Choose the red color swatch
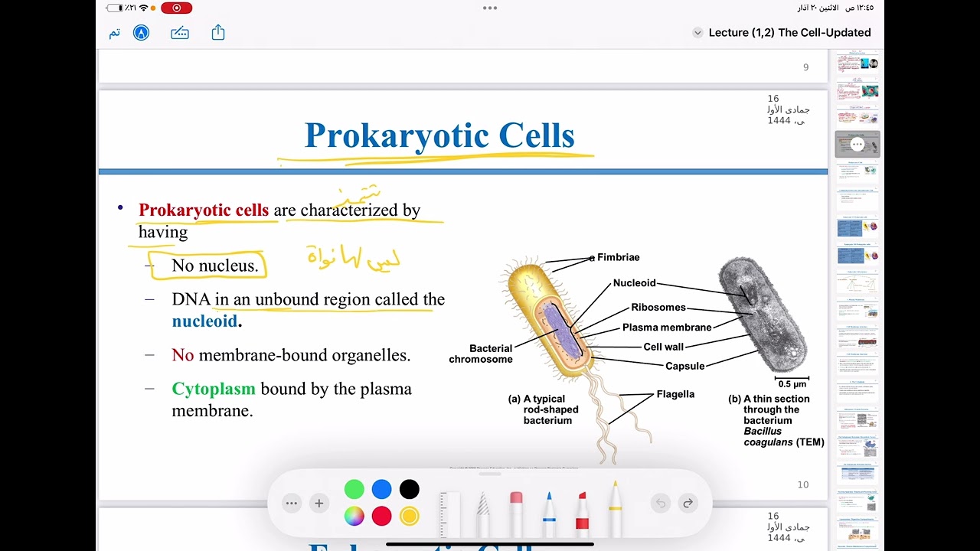The height and width of the screenshot is (551, 980). point(381,517)
